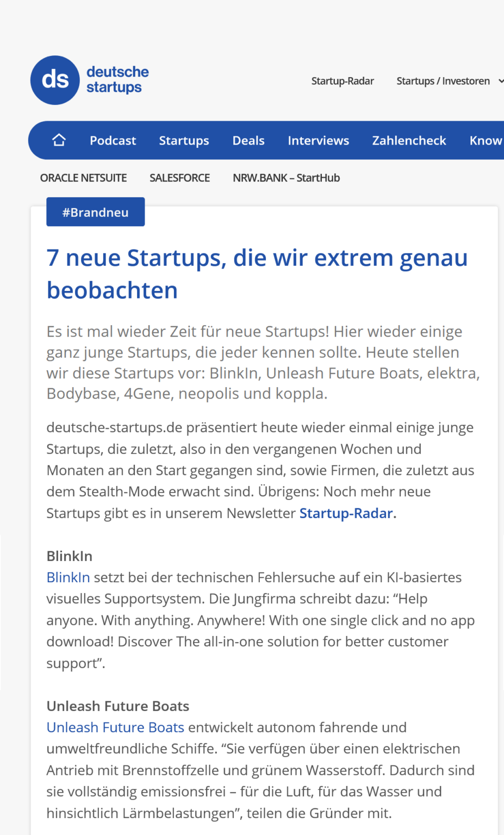Open the Interviews section

coord(318,140)
